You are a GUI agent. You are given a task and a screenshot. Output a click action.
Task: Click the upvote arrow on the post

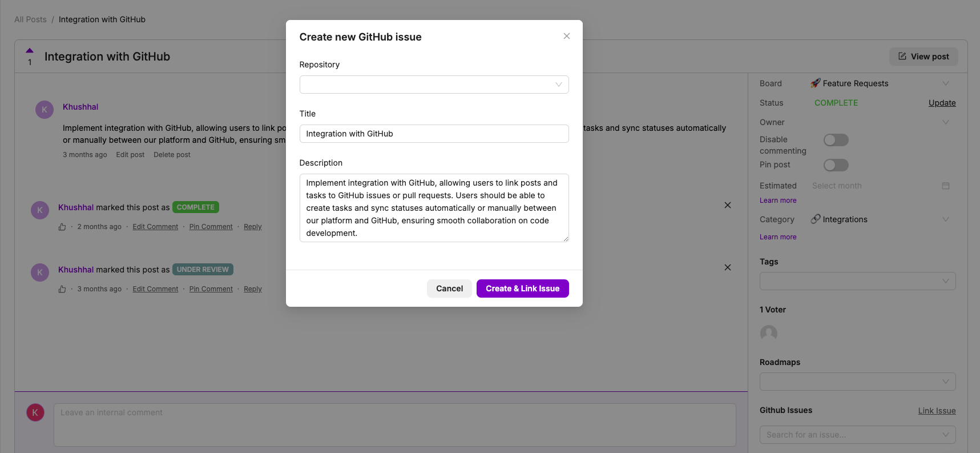click(30, 51)
